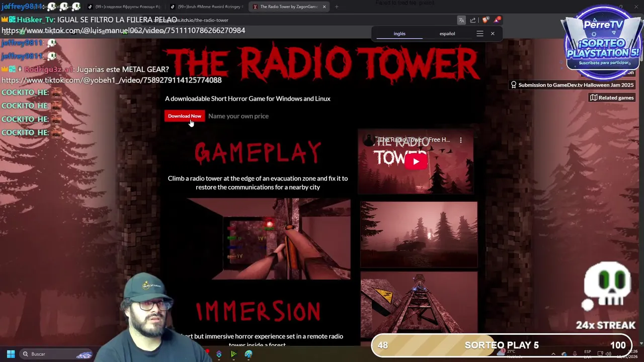Open the foggy forest car screenshot
The width and height of the screenshot is (644, 362).
point(419,235)
